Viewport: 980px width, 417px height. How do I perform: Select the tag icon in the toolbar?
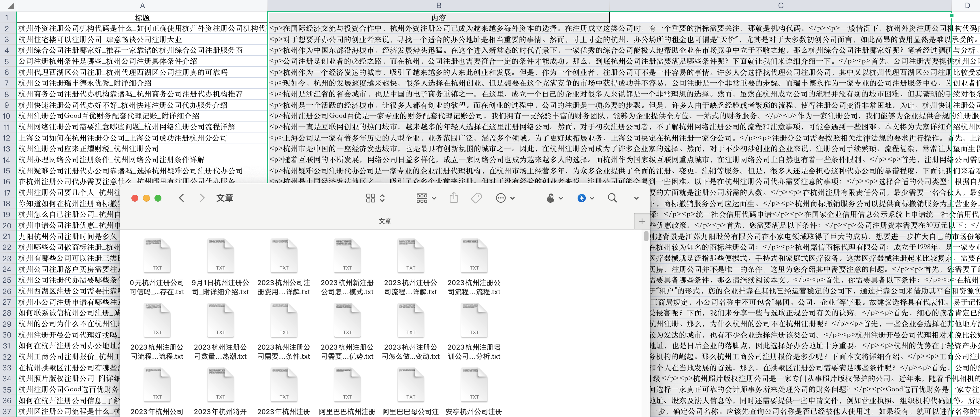point(476,198)
